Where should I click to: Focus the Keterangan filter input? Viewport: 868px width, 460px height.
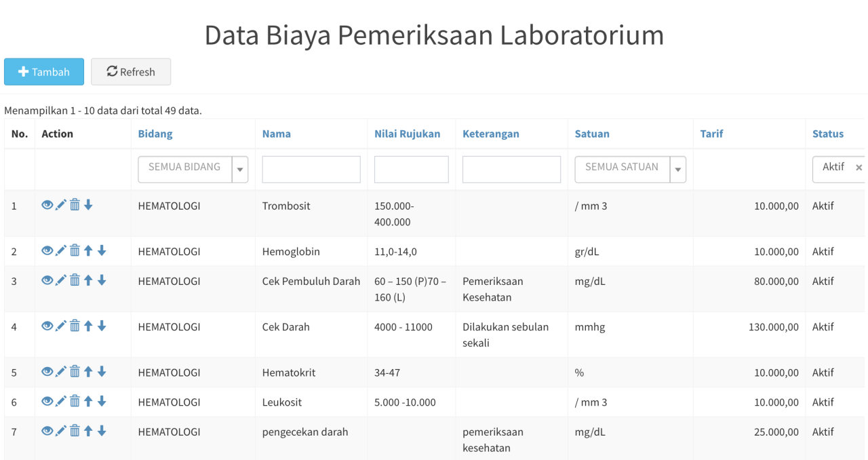[511, 169]
